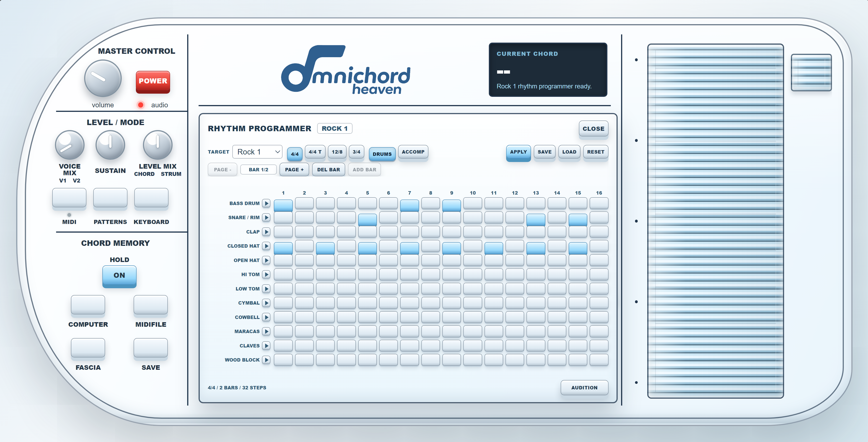Click the Omnichord Heaven logo

[x=346, y=69]
